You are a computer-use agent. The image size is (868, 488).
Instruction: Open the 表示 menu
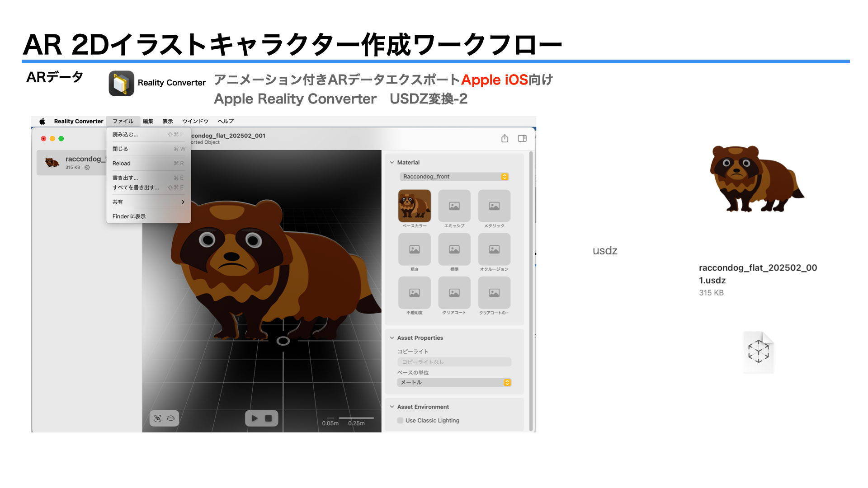[x=168, y=121]
